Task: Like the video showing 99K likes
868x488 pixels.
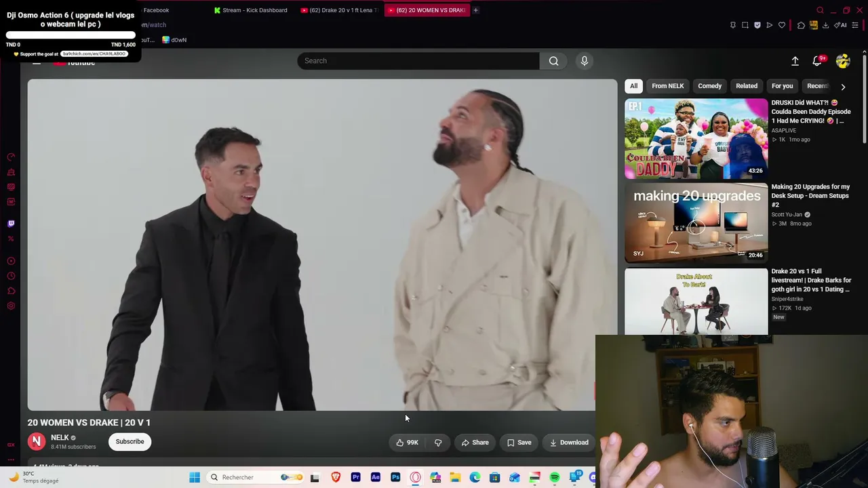Action: click(407, 443)
